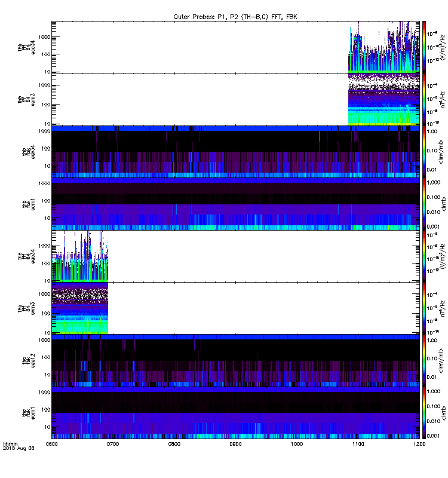The width and height of the screenshot is (448, 478).
Task: Click the color bar of thb edc34 panel
Action: coord(424,152)
